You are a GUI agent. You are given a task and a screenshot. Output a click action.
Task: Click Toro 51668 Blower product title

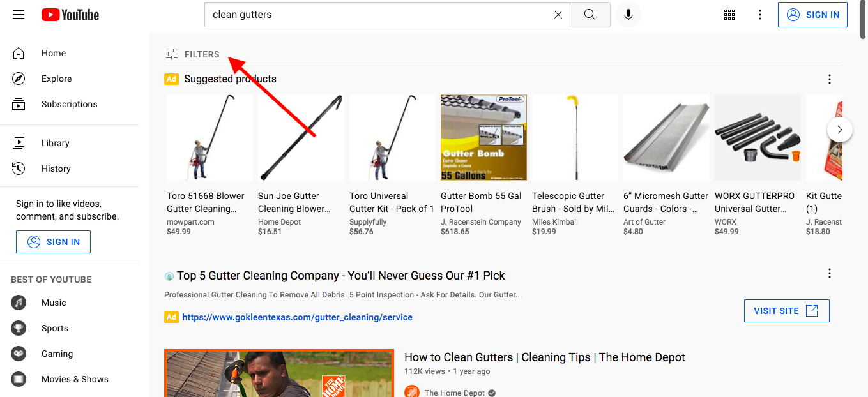206,202
